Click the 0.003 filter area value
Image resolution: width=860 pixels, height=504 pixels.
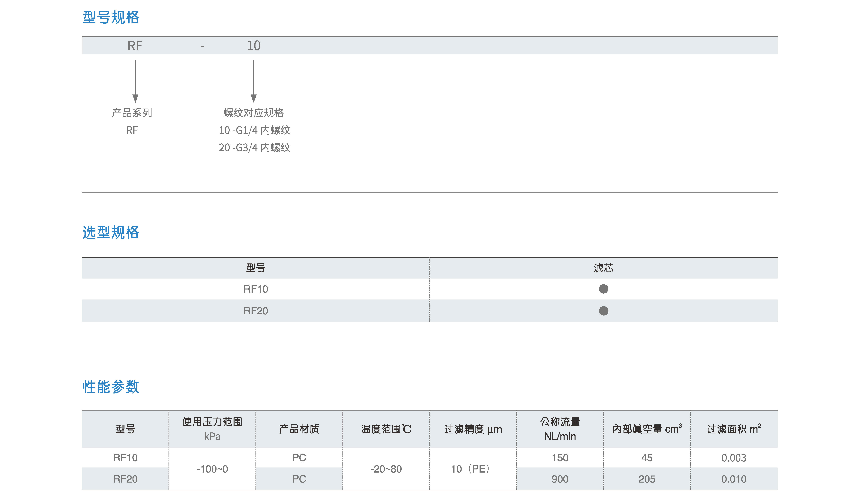pyautogui.click(x=734, y=458)
